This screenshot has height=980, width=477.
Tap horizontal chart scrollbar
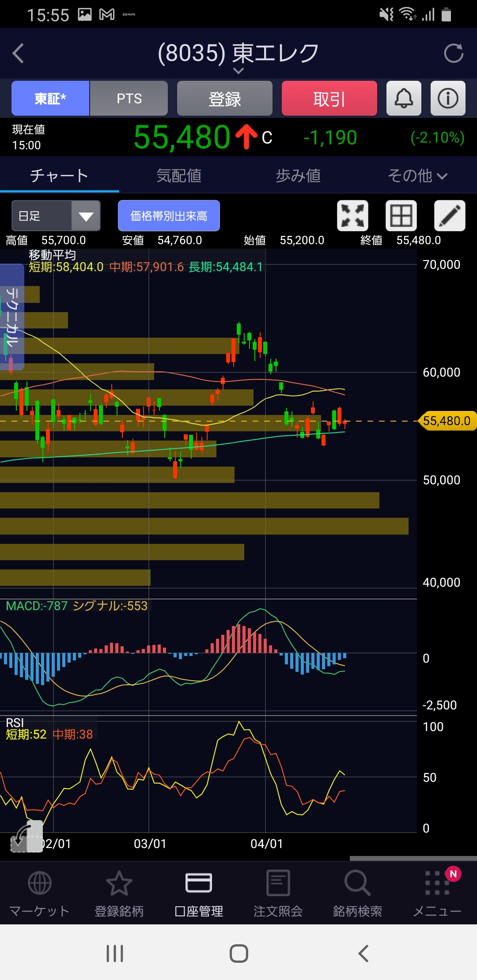click(x=413, y=858)
